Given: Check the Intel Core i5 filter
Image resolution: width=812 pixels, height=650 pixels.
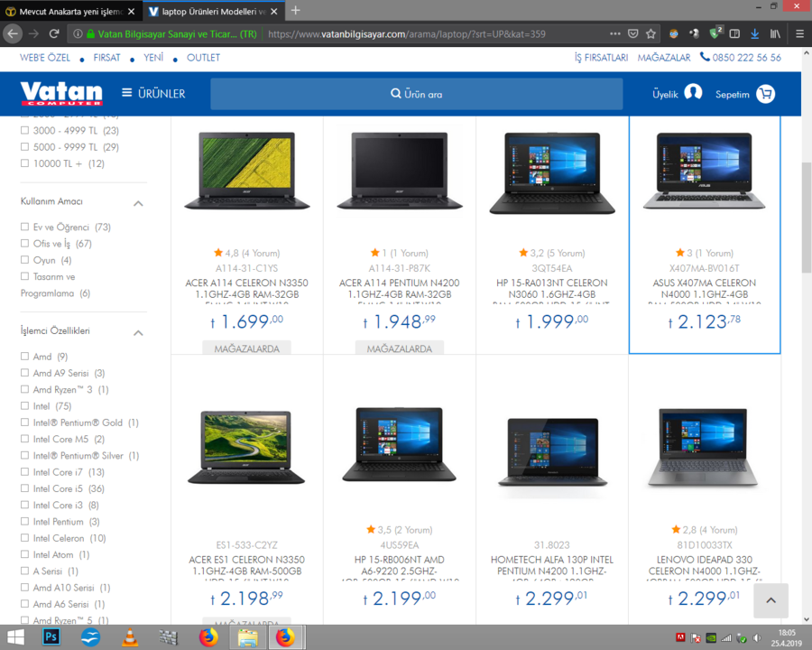Looking at the screenshot, I should click(24, 488).
